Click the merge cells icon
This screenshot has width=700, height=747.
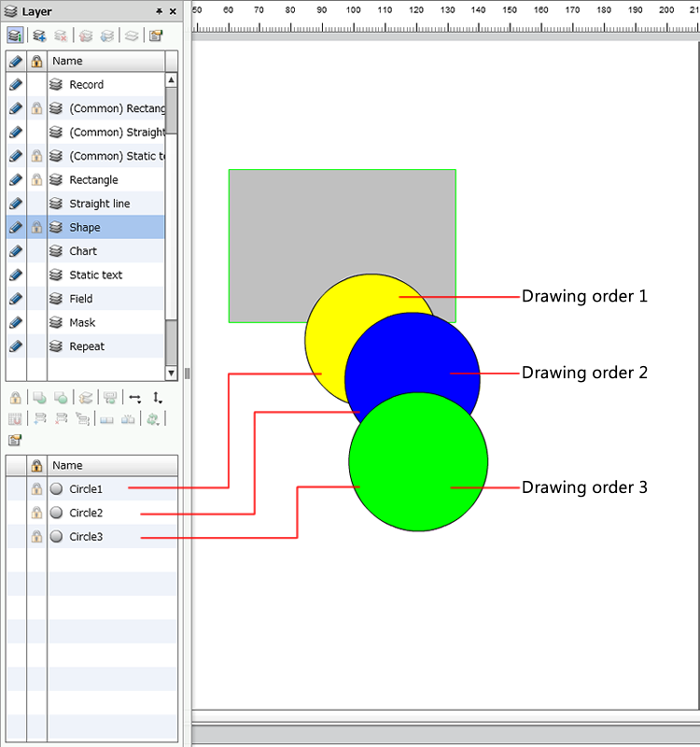(106, 419)
